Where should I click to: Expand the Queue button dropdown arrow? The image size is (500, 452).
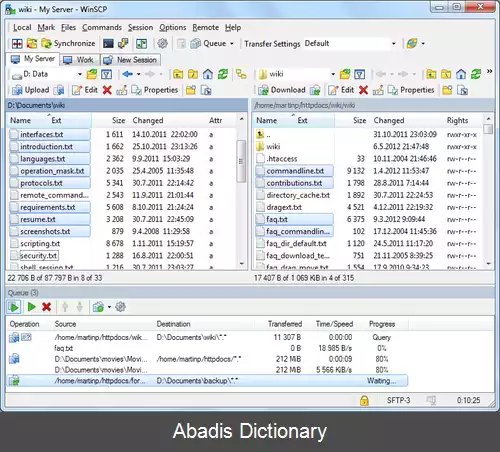tap(232, 43)
